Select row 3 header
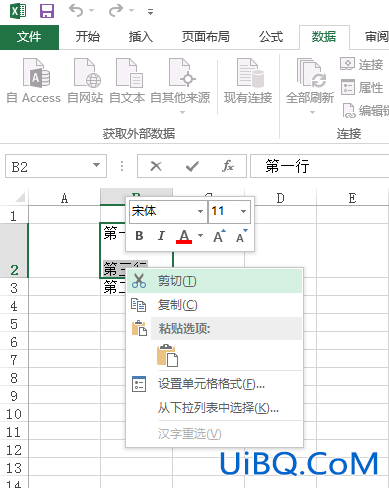 pos(14,287)
